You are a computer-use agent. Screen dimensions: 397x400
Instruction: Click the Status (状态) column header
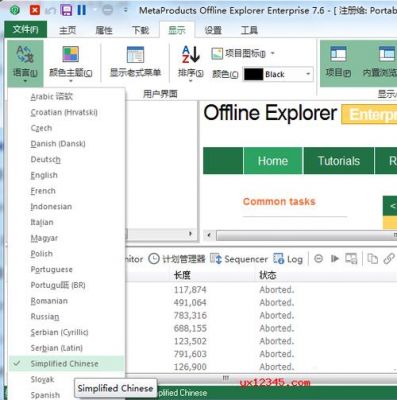pos(268,275)
